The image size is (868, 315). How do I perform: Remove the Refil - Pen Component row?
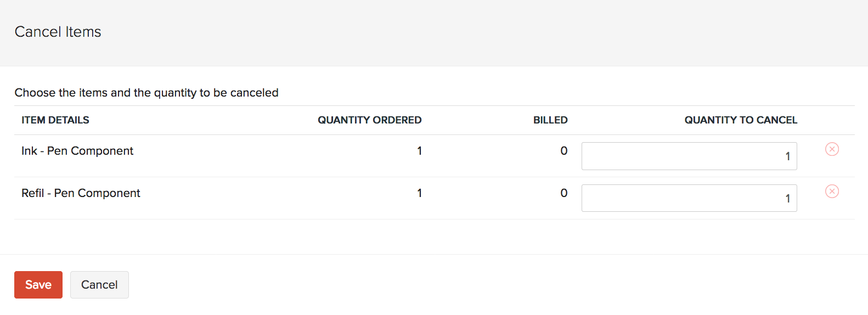pos(832,192)
